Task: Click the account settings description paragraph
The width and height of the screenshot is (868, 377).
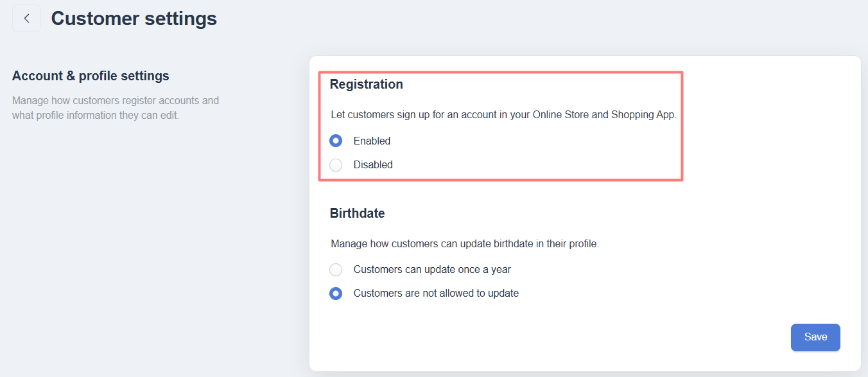Action: [116, 109]
